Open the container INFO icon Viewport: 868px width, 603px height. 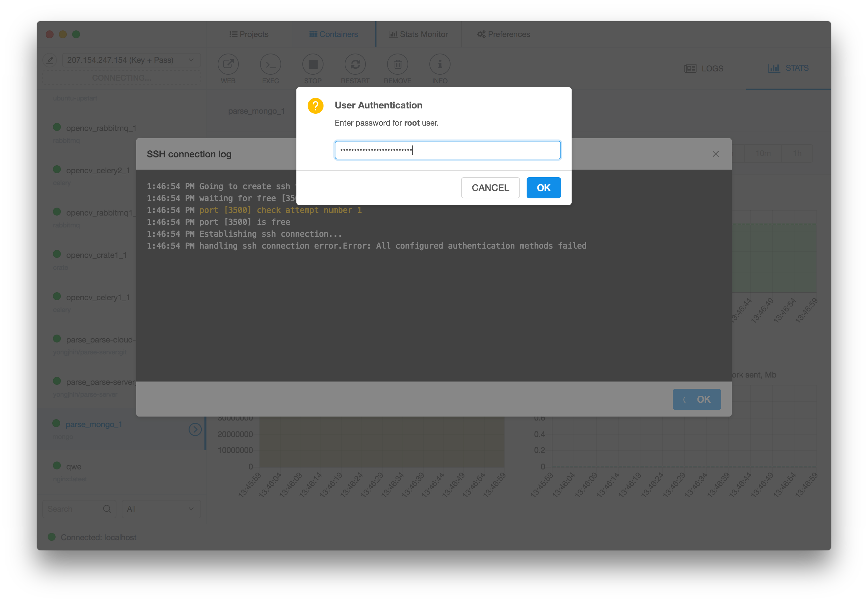pyautogui.click(x=440, y=64)
